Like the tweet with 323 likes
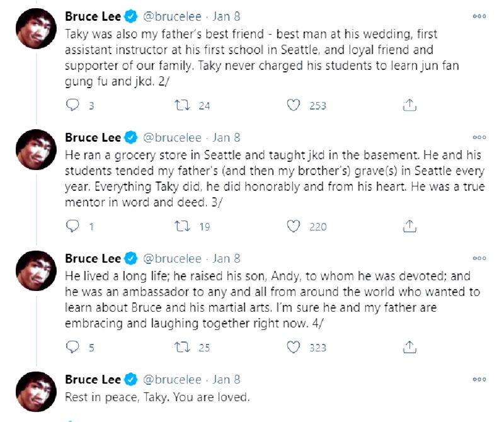This screenshot has height=422, width=504. [x=293, y=346]
